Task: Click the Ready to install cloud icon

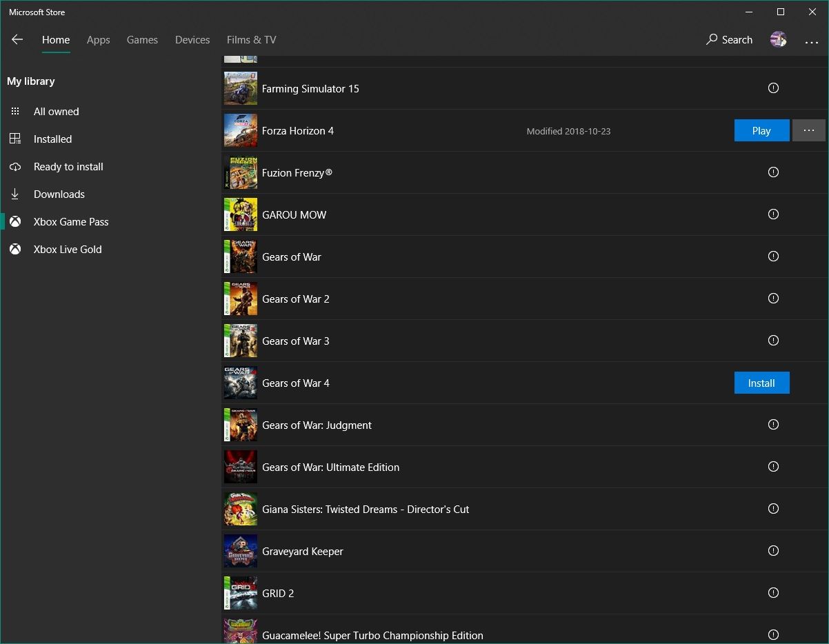Action: coord(15,167)
